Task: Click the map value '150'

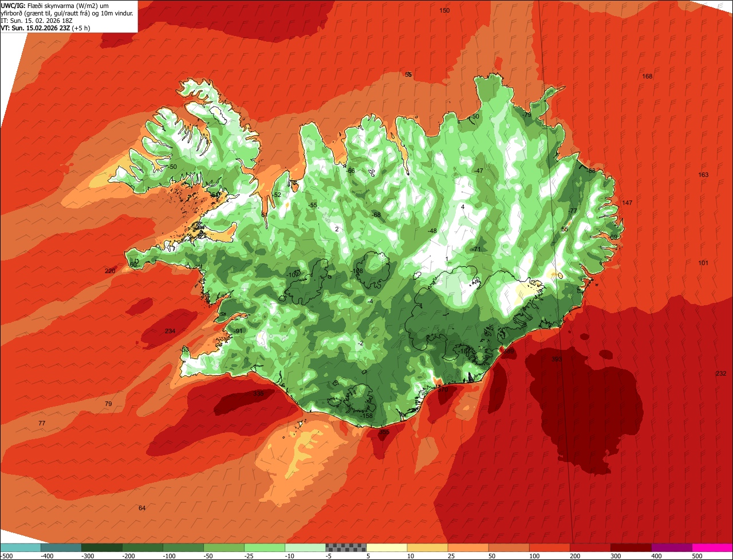Action: click(444, 10)
